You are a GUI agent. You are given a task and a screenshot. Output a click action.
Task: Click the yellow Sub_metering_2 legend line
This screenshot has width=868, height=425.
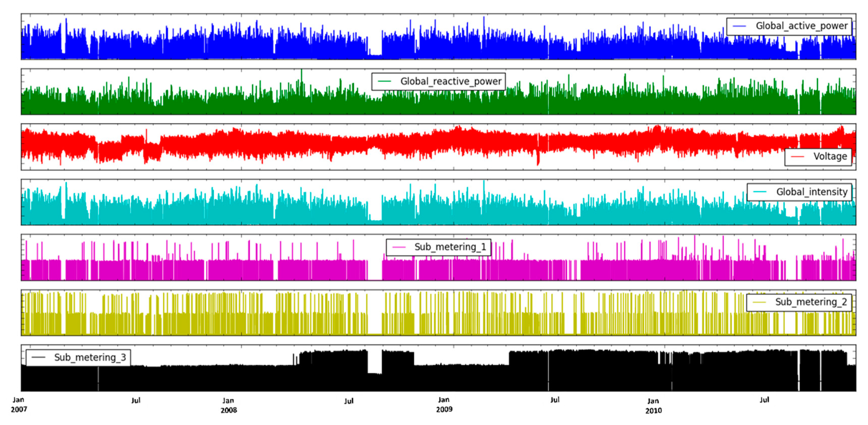(x=759, y=302)
